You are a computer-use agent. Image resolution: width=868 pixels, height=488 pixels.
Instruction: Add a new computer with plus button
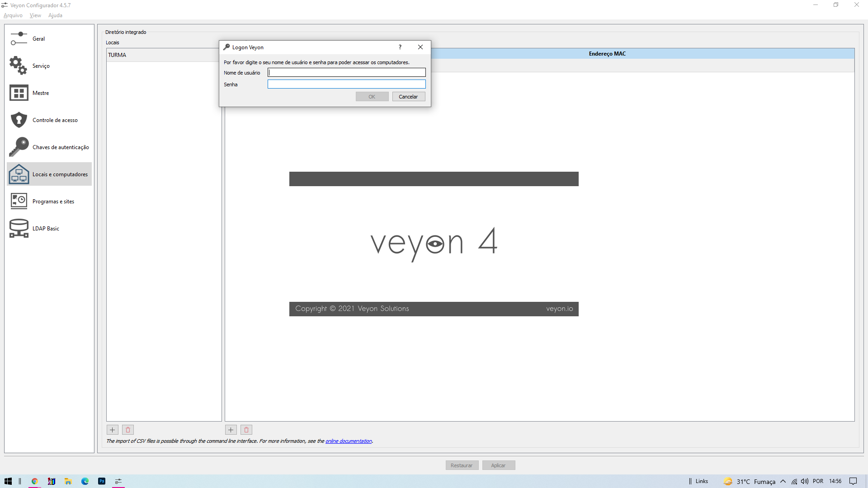pos(231,430)
